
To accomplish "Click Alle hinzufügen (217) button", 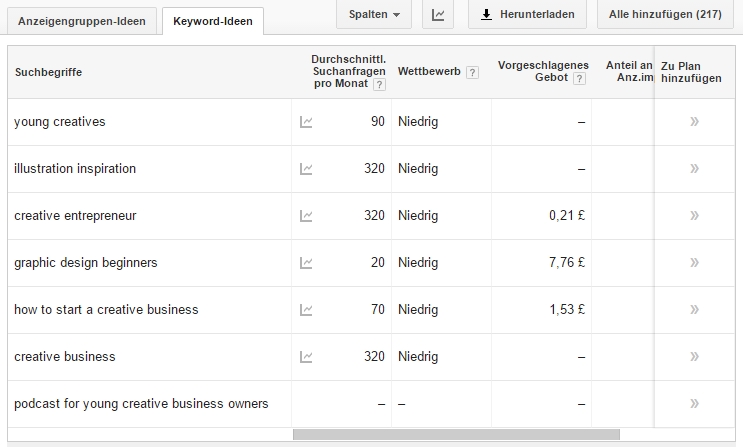I will [665, 14].
